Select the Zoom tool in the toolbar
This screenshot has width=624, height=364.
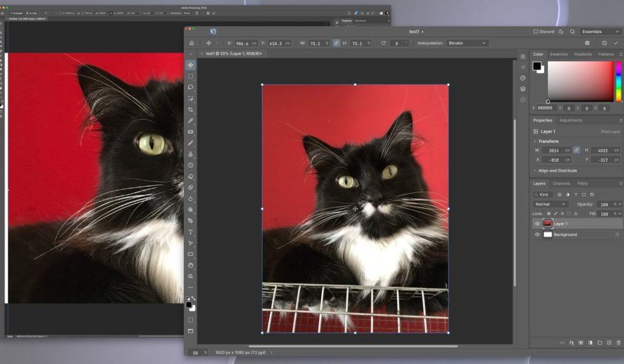(190, 276)
